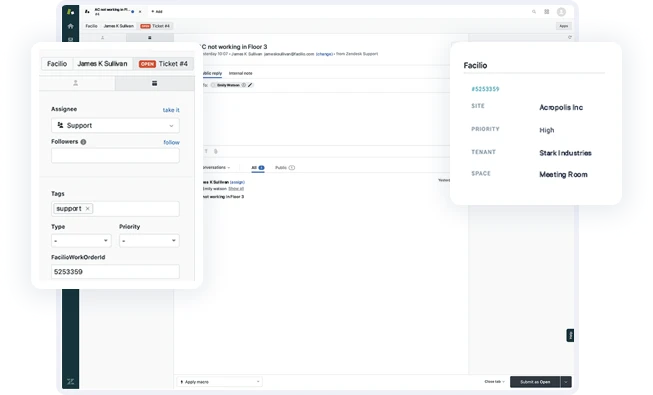Click the 'take it' link beside Assignee
653x395 pixels.
coord(171,110)
